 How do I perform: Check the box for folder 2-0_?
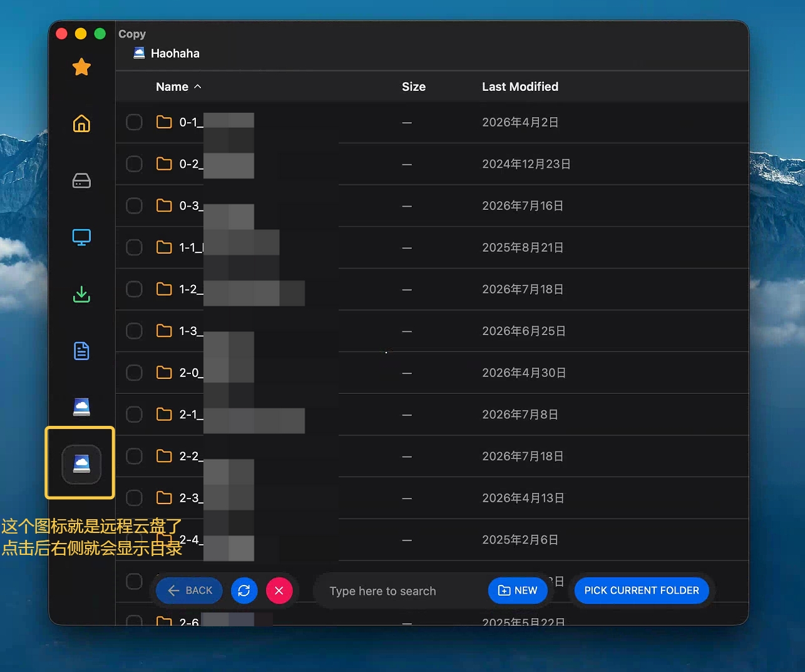[134, 373]
